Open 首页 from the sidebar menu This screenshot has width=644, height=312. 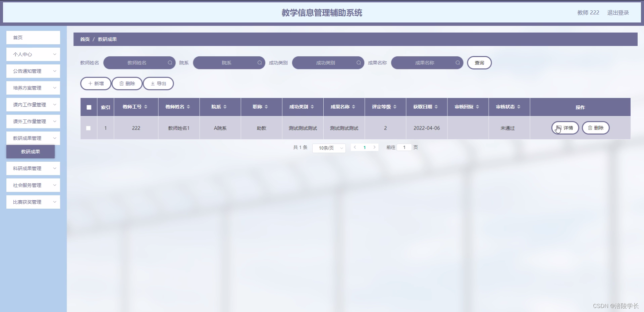coord(33,38)
